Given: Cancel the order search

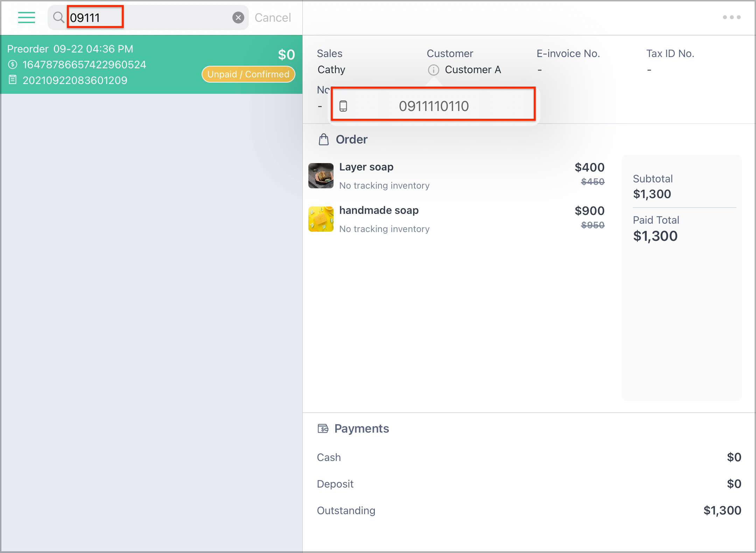Looking at the screenshot, I should pyautogui.click(x=273, y=17).
